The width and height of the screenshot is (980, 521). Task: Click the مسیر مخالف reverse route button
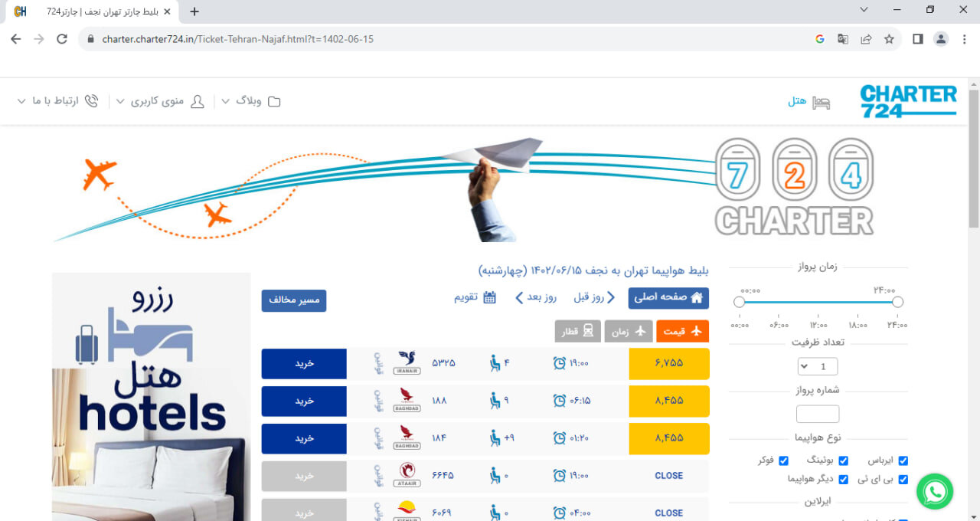tap(293, 300)
